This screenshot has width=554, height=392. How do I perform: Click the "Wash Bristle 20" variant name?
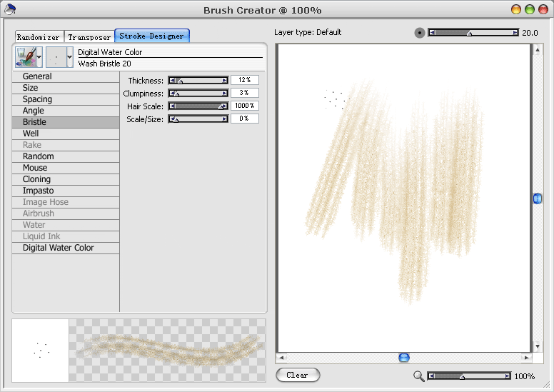[x=104, y=64]
